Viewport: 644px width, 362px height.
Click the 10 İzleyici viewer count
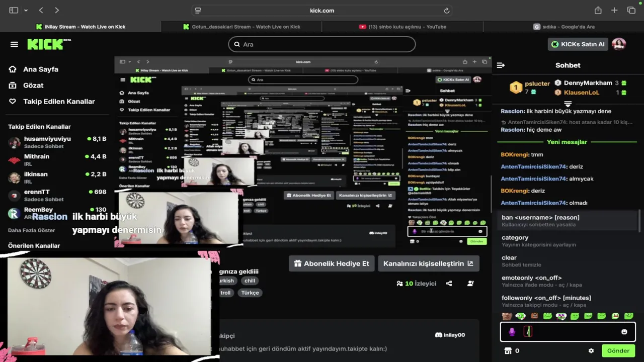(x=417, y=284)
